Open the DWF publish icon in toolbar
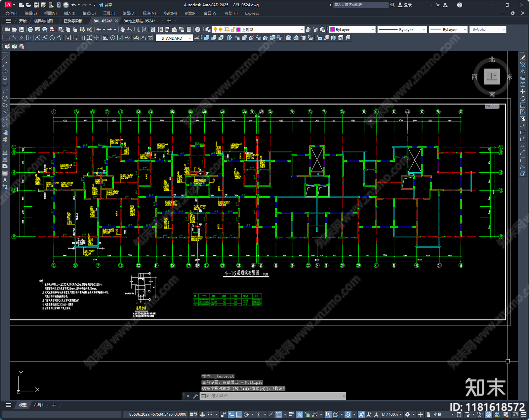Image resolution: width=529 pixels, height=420 pixels. click(x=52, y=29)
